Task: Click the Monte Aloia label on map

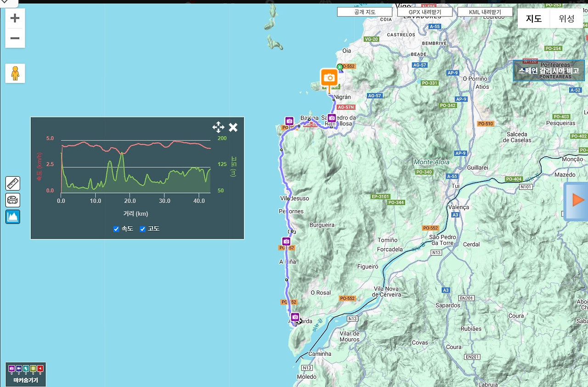Action: tap(432, 162)
